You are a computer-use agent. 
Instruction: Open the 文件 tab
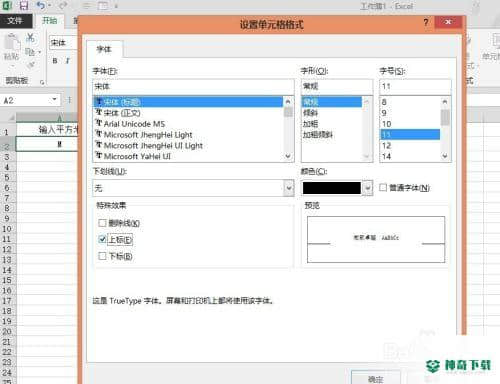[16, 21]
